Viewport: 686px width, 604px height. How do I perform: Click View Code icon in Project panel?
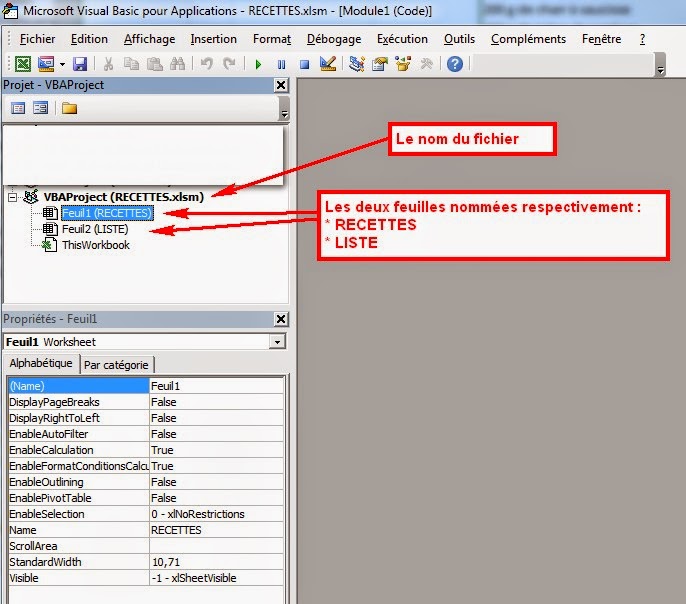(18, 108)
